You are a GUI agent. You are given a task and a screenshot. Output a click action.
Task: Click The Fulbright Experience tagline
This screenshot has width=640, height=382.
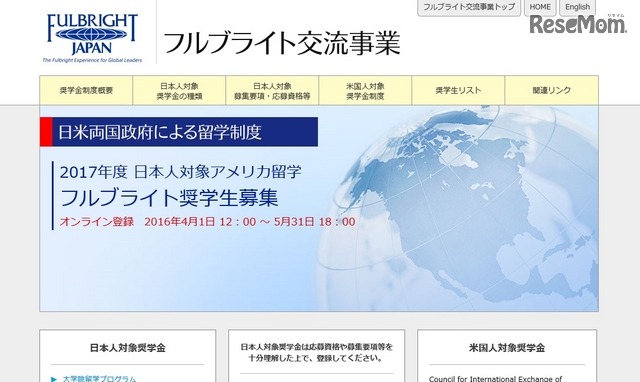pyautogui.click(x=92, y=60)
